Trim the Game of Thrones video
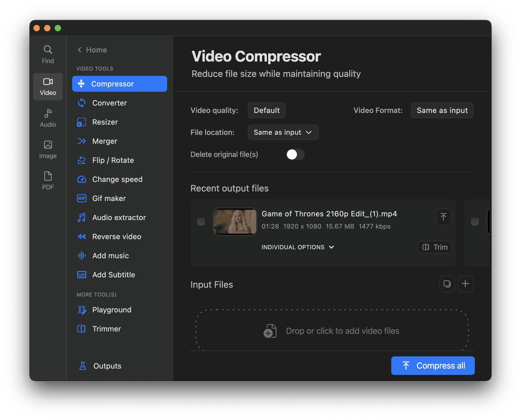 coord(434,247)
